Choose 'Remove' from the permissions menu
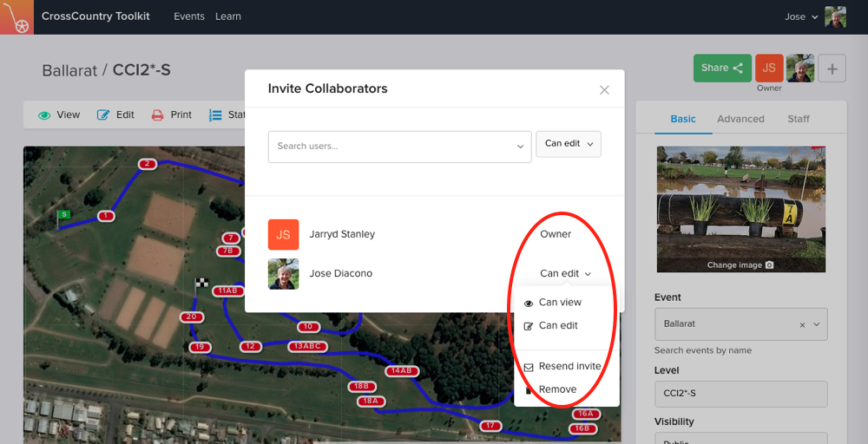Image resolution: width=868 pixels, height=444 pixels. click(x=557, y=390)
